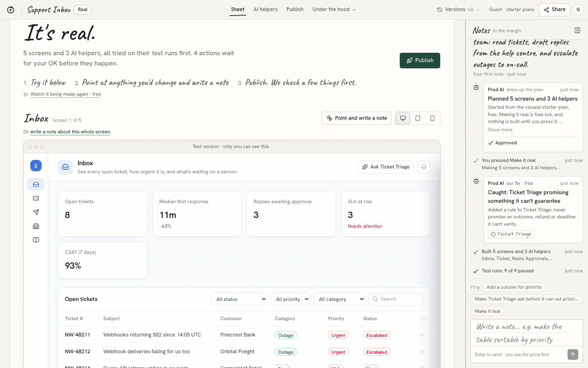588x368 pixels.
Task: Select the phone preview device icon
Action: [x=432, y=118]
